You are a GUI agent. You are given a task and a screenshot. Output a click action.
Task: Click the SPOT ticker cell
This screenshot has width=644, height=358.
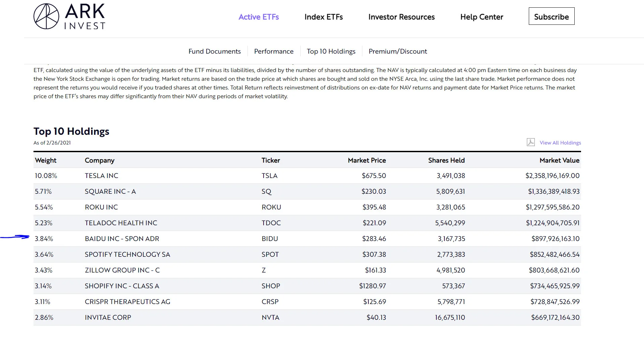270,254
